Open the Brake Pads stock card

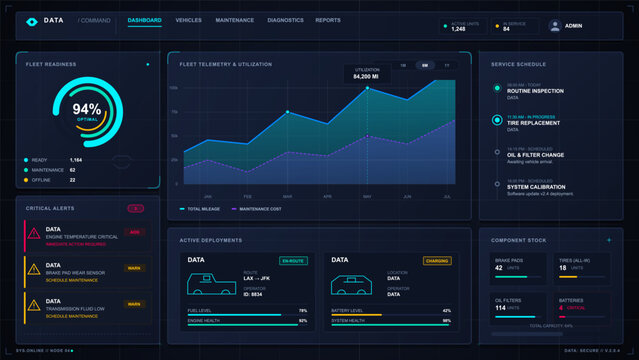click(x=518, y=269)
